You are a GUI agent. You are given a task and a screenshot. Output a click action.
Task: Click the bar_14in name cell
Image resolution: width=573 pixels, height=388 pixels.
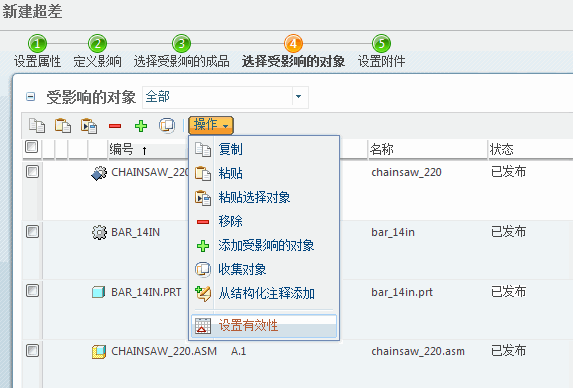(393, 232)
